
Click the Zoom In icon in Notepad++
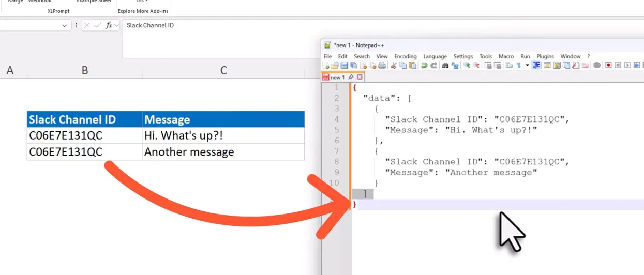[x=466, y=65]
